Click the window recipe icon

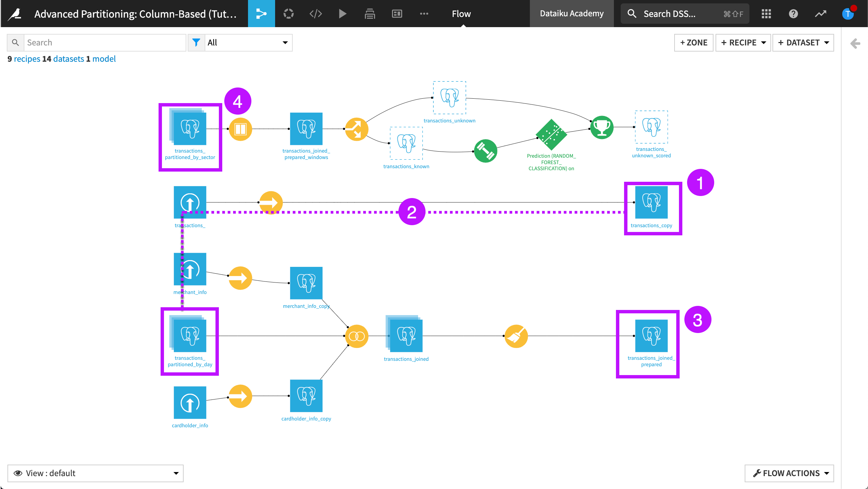click(x=240, y=129)
